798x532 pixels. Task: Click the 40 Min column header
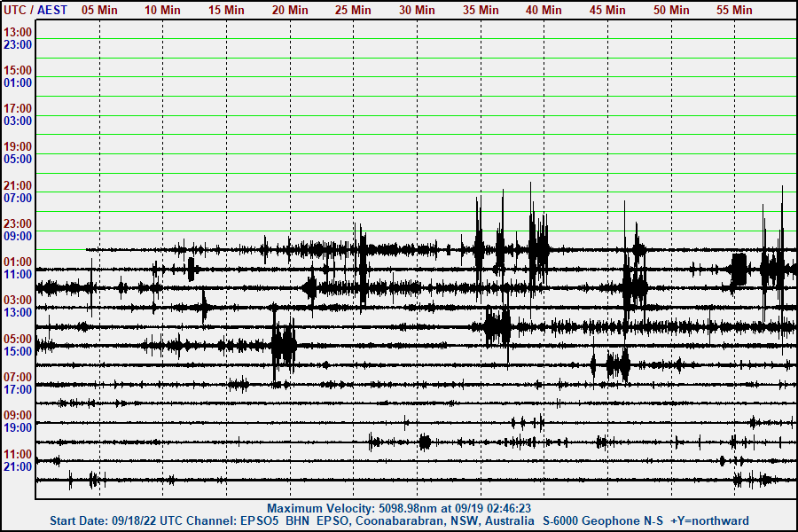pos(544,10)
